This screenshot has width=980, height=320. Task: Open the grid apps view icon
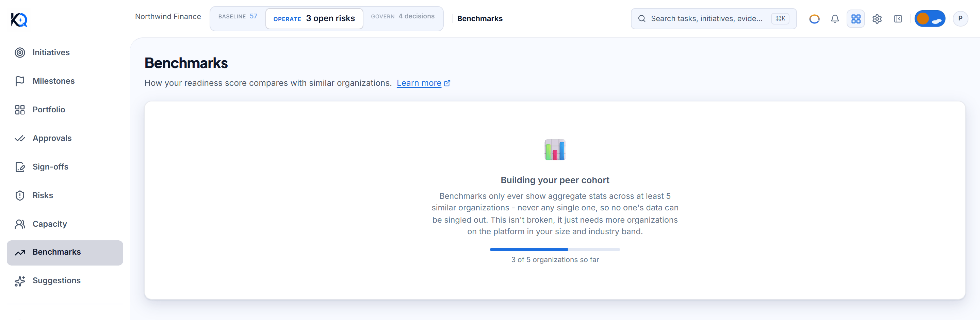855,19
